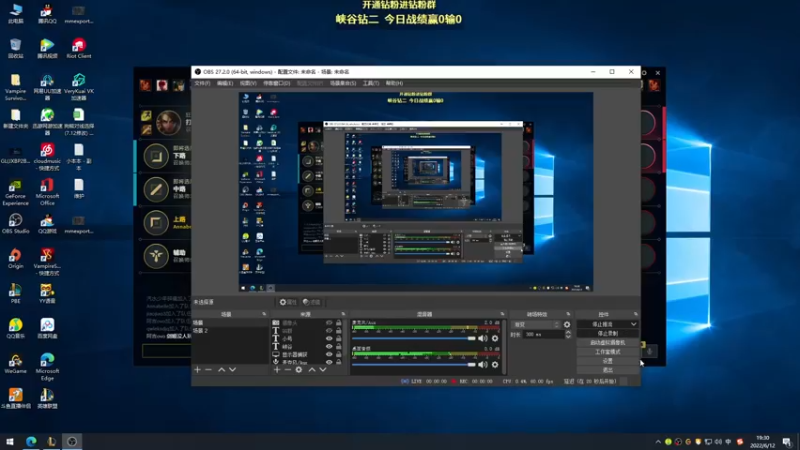Image resolution: width=800 pixels, height=450 pixels.
Task: Enable 工作室模式 from Controls dock
Action: click(607, 352)
